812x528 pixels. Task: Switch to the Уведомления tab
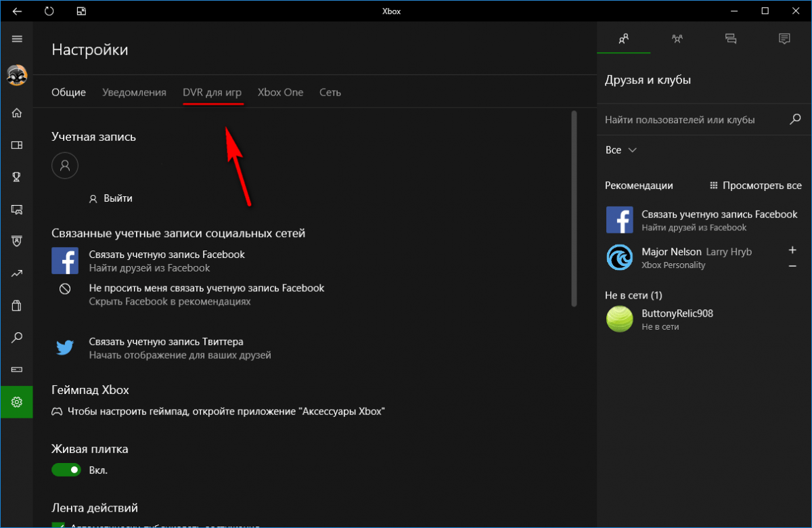134,92
